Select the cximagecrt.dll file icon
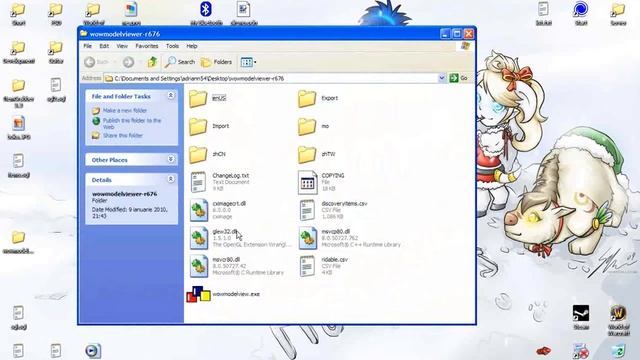 click(x=199, y=210)
